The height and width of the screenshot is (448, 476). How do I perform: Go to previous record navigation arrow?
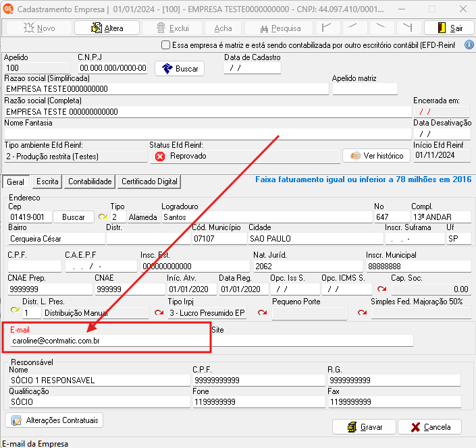tap(354, 28)
